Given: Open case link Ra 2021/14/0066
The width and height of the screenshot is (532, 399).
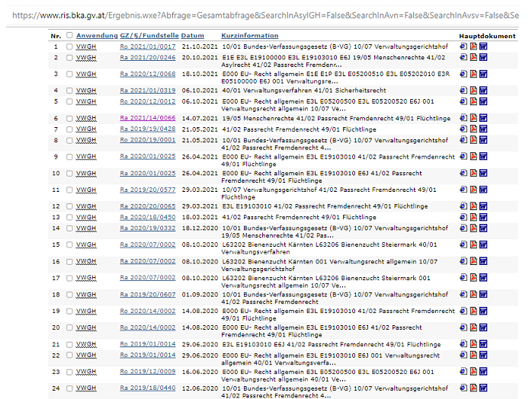Looking at the screenshot, I should [147, 118].
